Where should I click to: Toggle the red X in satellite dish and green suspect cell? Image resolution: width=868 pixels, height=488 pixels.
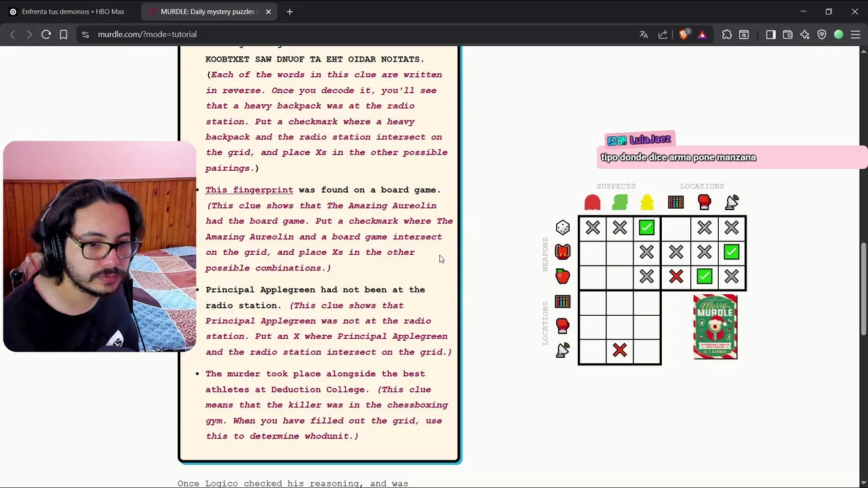619,350
